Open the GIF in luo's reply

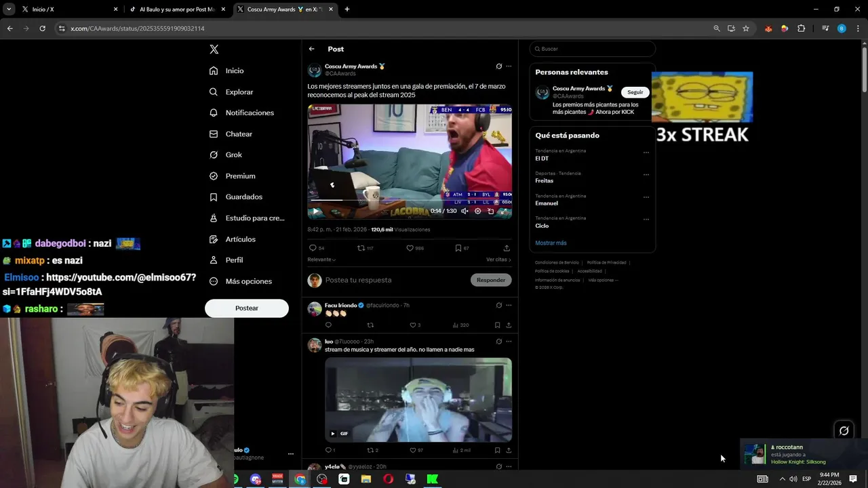tap(418, 400)
